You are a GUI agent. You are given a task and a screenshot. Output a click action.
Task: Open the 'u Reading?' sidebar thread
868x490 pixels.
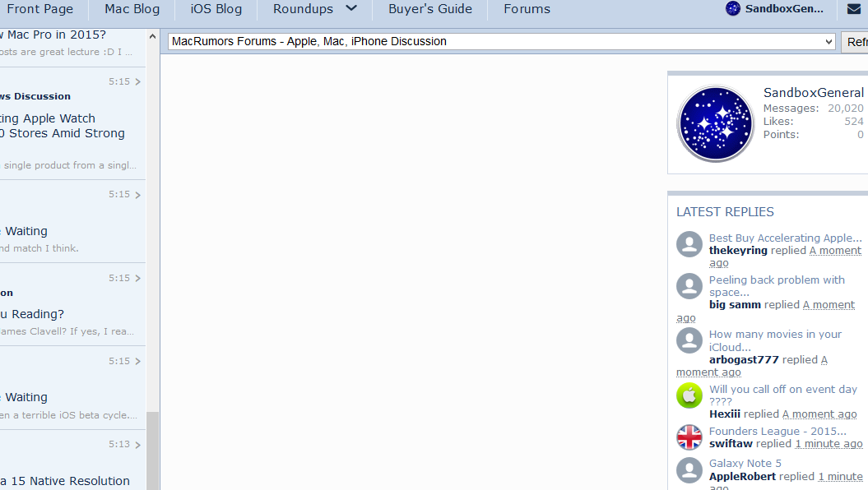click(x=32, y=314)
